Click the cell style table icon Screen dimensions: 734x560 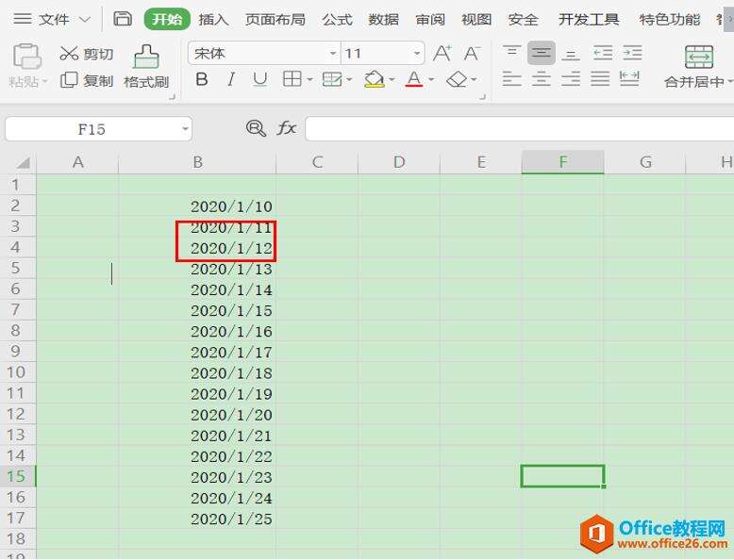pos(332,79)
